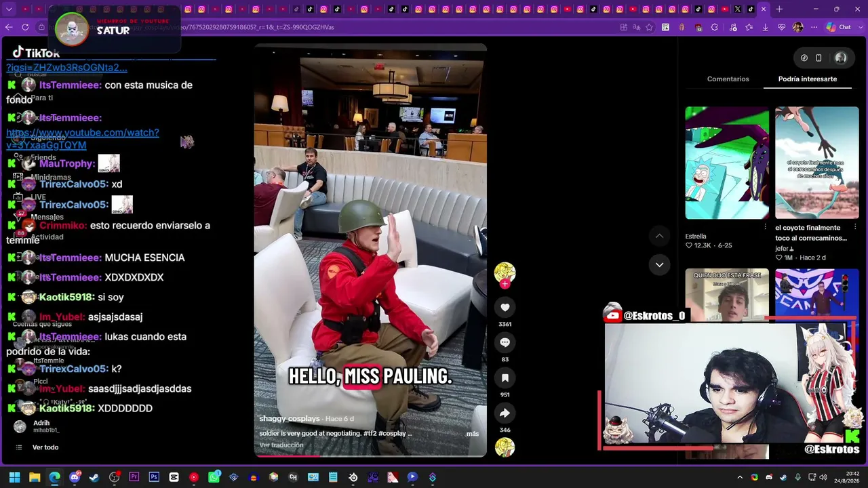Open the comments bubble showing 83
Screen dimensions: 868x488
[505, 343]
